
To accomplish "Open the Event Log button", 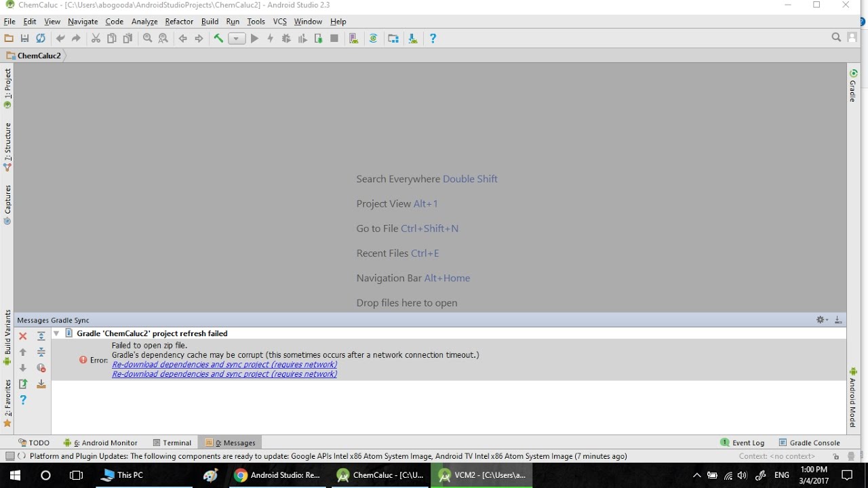I will (743, 443).
